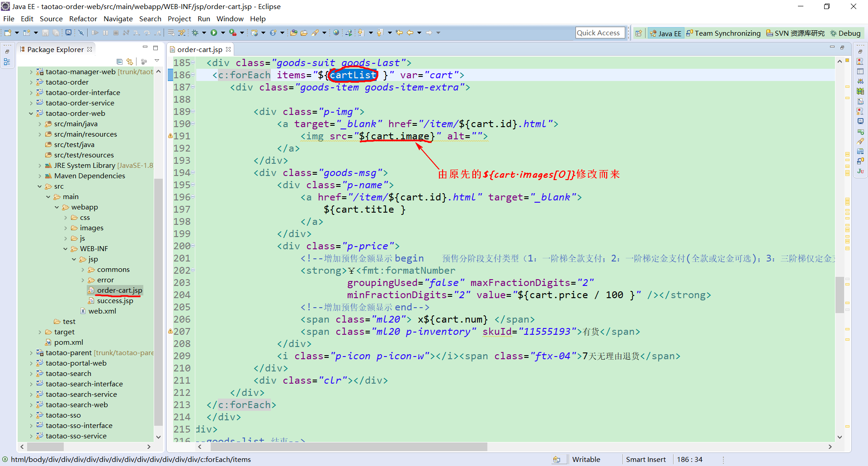Open the Navigate menu
The width and height of the screenshot is (868, 466).
click(118, 19)
